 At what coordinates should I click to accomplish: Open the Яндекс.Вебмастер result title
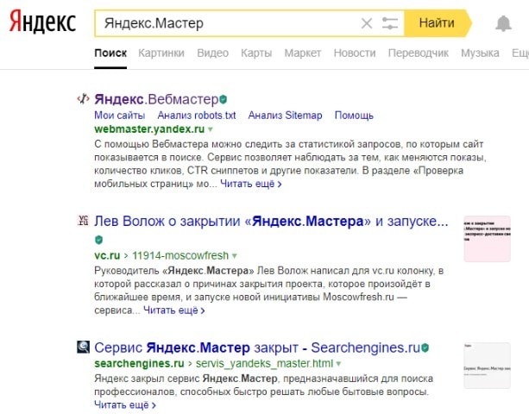pyautogui.click(x=156, y=99)
